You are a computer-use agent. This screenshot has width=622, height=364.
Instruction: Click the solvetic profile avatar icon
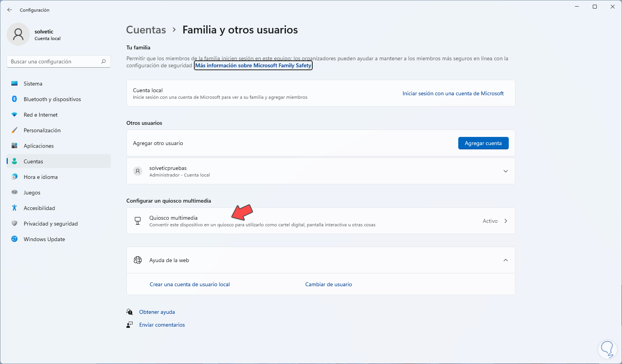[x=18, y=34]
